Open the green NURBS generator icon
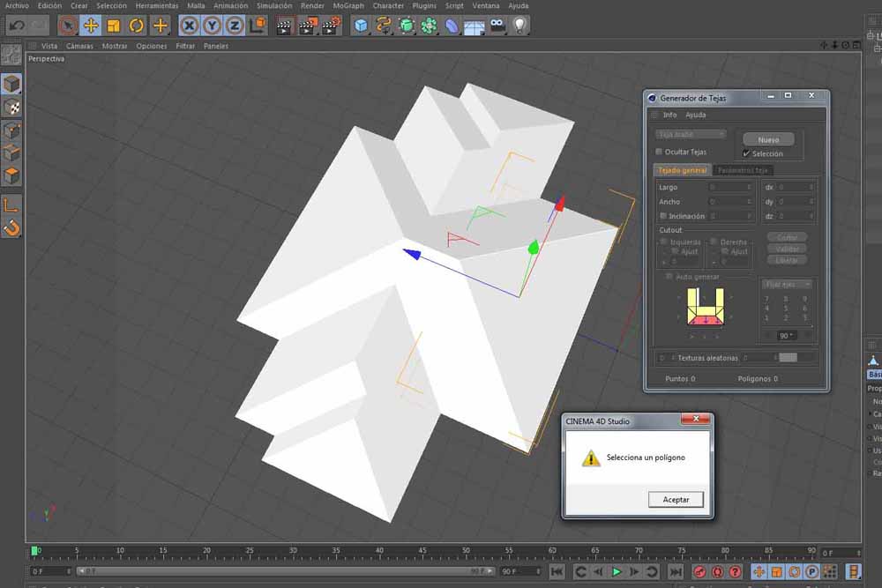 tap(406, 26)
